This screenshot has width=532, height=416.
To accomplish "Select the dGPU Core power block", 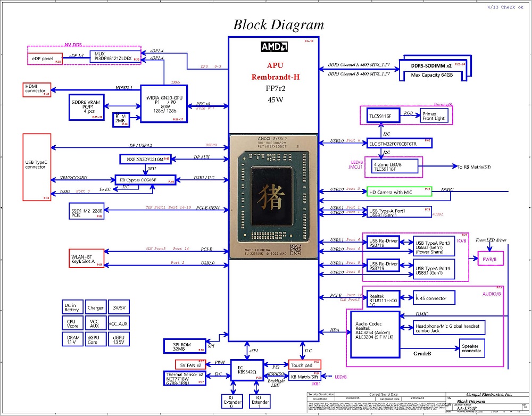I will click(x=96, y=339).
